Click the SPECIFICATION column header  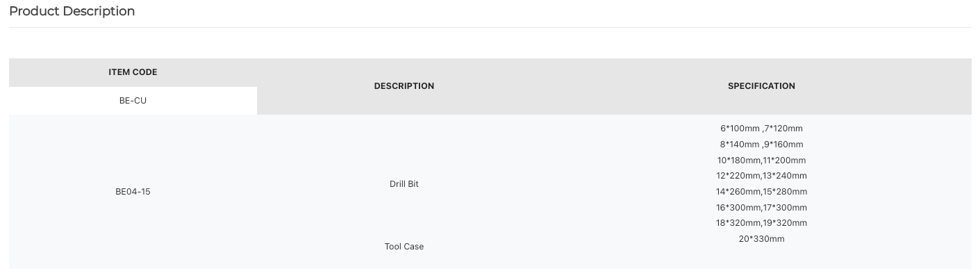pyautogui.click(x=761, y=86)
